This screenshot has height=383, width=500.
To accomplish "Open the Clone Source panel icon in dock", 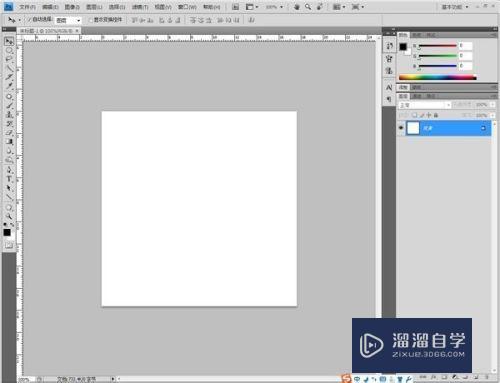I will (389, 71).
